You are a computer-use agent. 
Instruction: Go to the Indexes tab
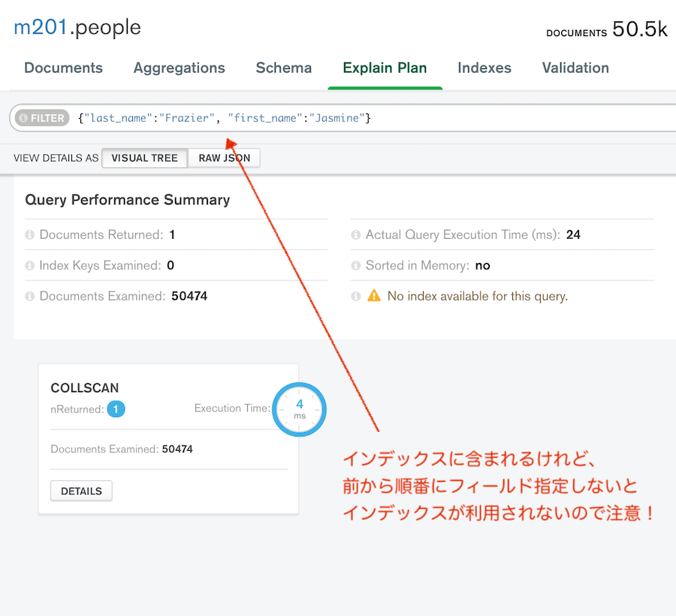[x=484, y=68]
